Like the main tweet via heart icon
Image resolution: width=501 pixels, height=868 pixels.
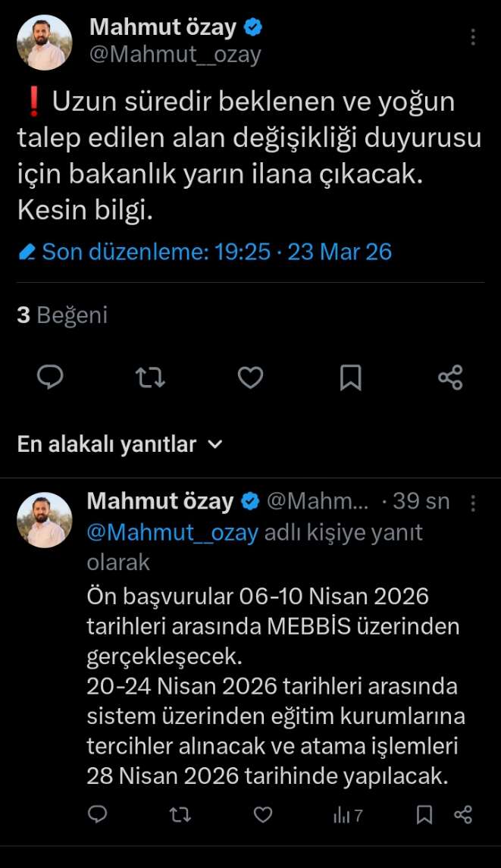click(x=250, y=377)
